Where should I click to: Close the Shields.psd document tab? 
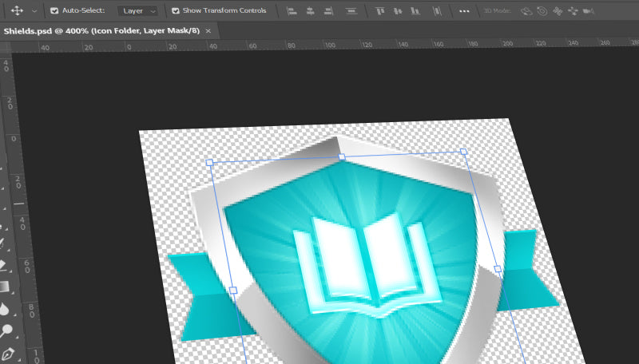[208, 30]
